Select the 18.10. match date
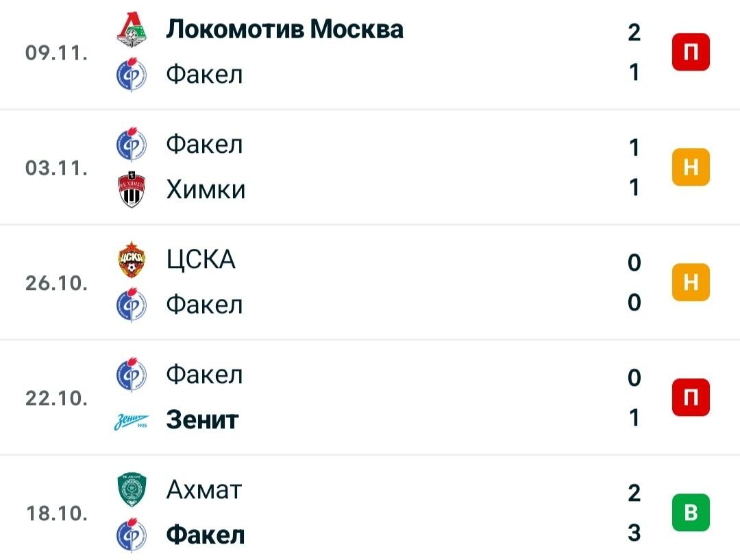740x560 pixels. (x=57, y=513)
